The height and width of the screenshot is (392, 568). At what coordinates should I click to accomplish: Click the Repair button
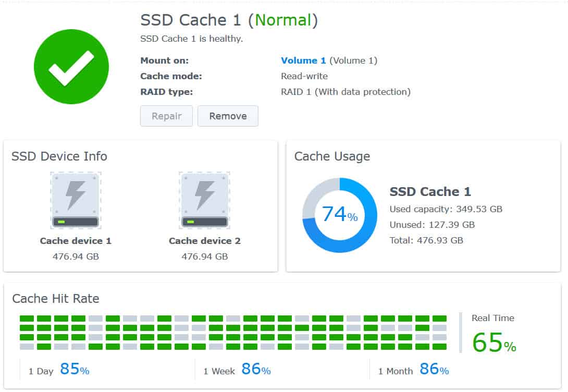166,116
